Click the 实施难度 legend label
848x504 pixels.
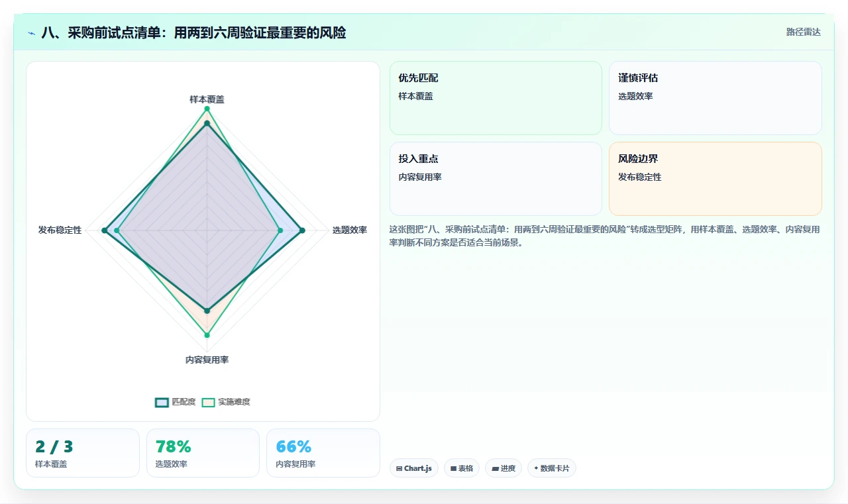234,402
